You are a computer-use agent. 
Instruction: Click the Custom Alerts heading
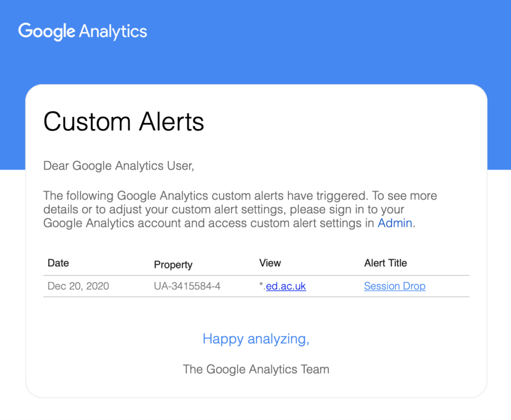pyautogui.click(x=124, y=122)
